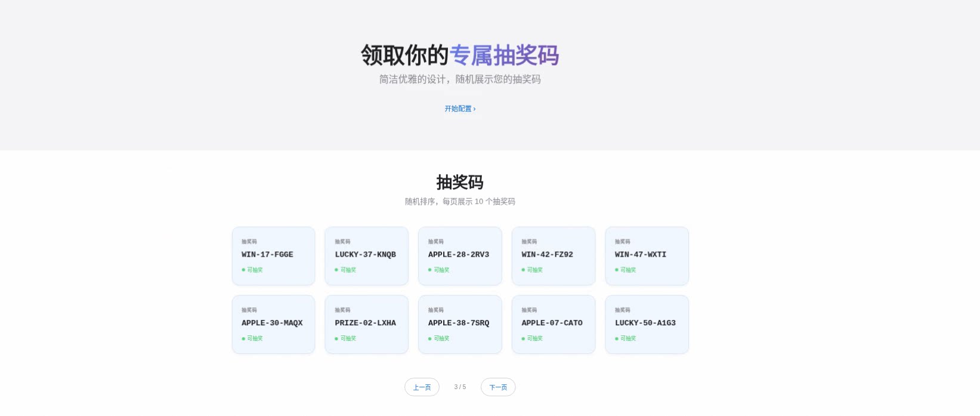
Task: Select the WIN-17-FGGE lottery code card
Action: [x=273, y=256]
